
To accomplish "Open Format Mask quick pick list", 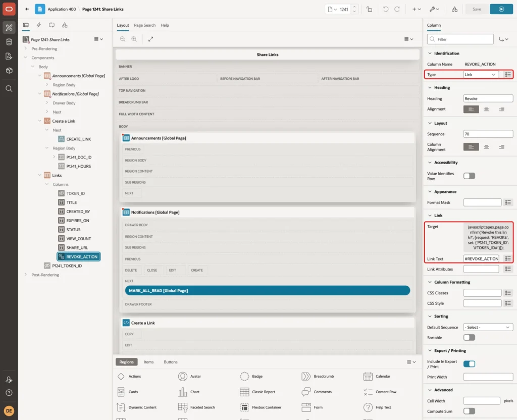I will [508, 202].
